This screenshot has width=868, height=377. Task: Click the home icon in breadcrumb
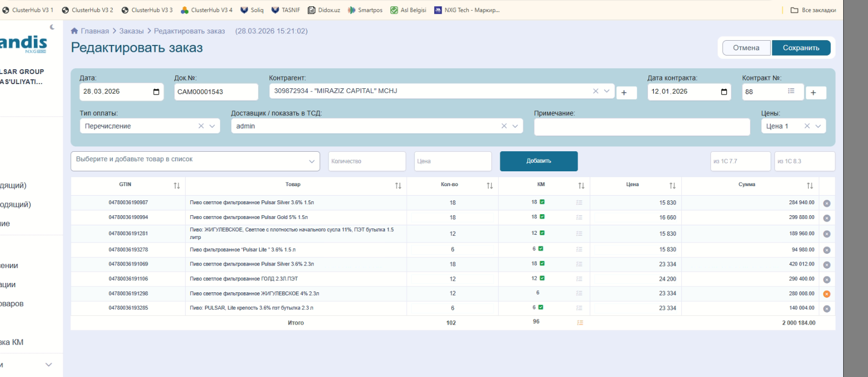pyautogui.click(x=75, y=31)
